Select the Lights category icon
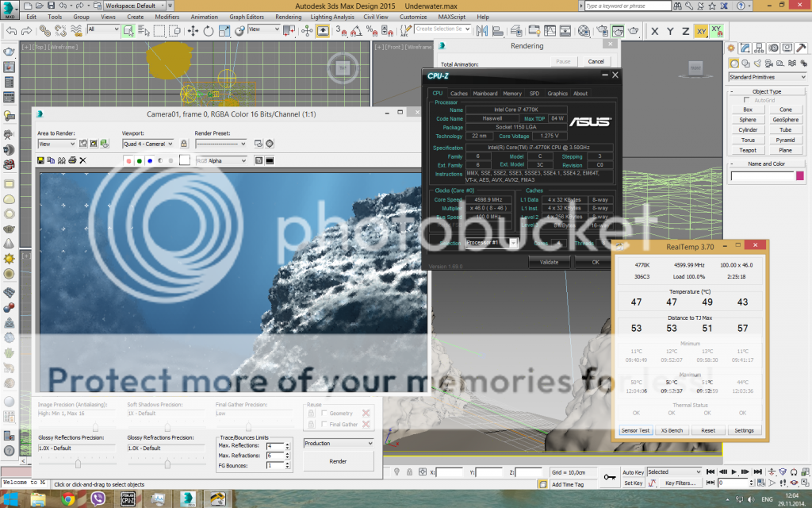The width and height of the screenshot is (812, 508). (x=757, y=63)
